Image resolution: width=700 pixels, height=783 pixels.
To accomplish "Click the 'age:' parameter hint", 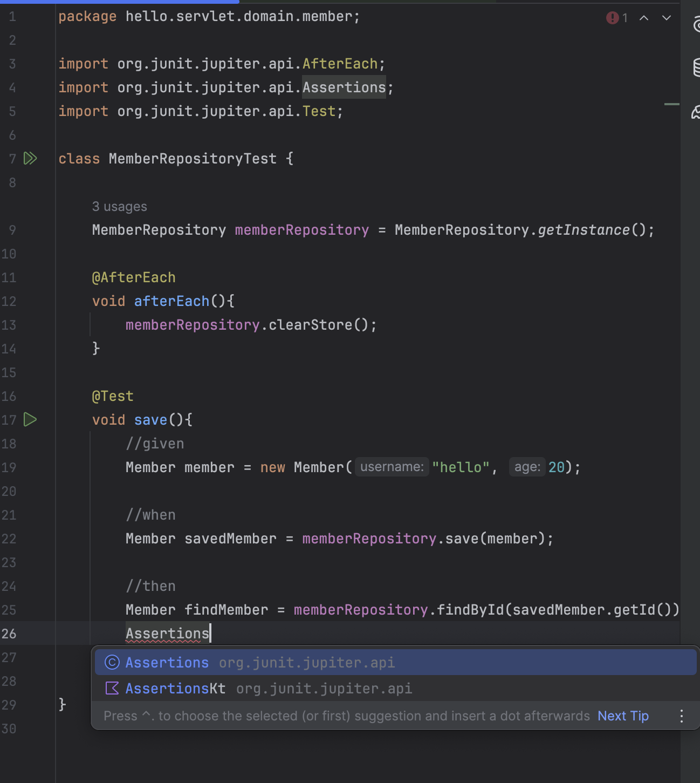I will pyautogui.click(x=527, y=467).
